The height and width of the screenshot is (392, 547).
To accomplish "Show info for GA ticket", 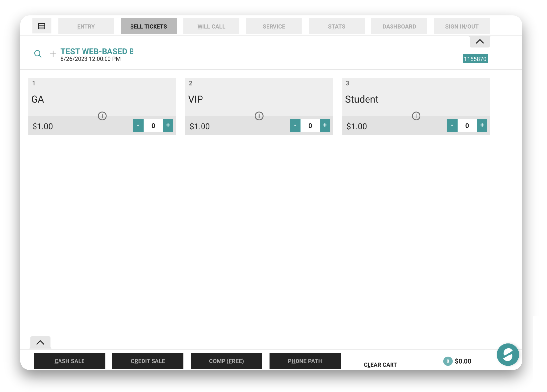I will point(102,116).
